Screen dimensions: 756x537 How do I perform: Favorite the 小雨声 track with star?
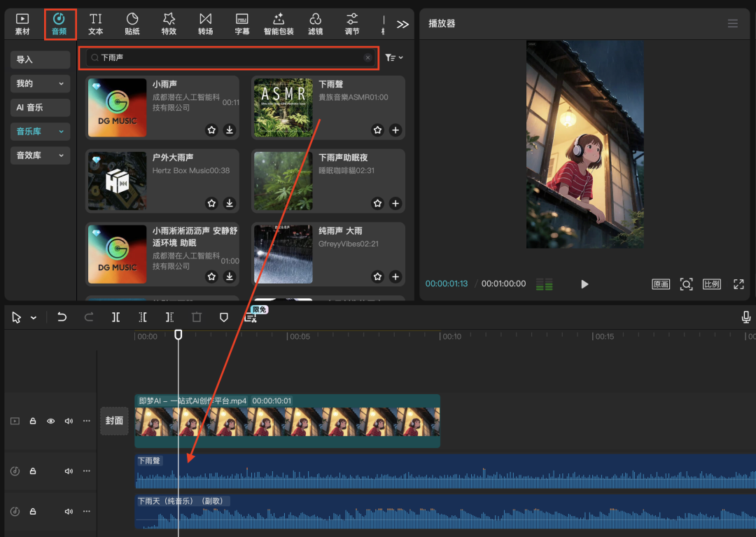[211, 130]
